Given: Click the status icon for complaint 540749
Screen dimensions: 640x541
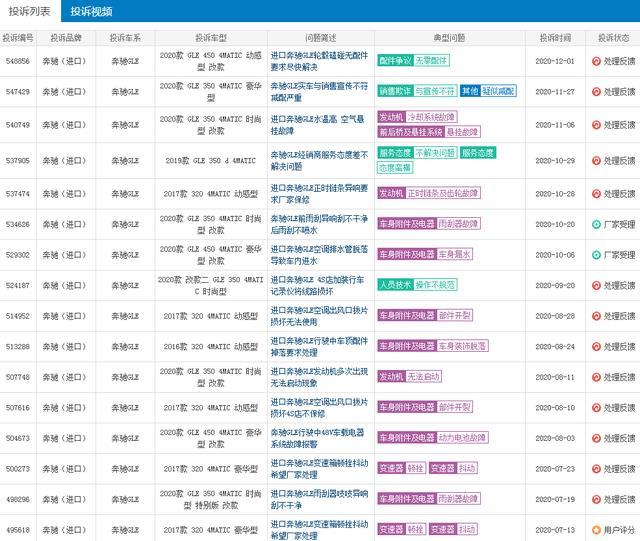Looking at the screenshot, I should coord(596,125).
